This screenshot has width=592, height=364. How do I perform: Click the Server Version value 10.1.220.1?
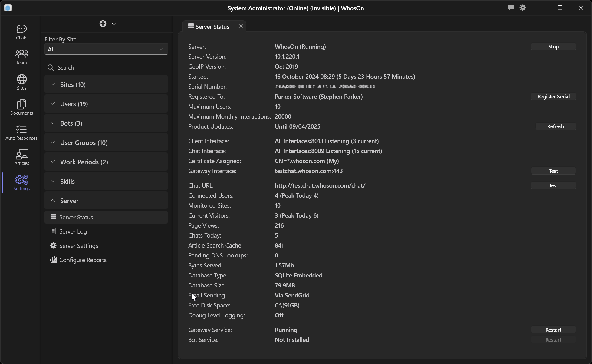point(287,57)
